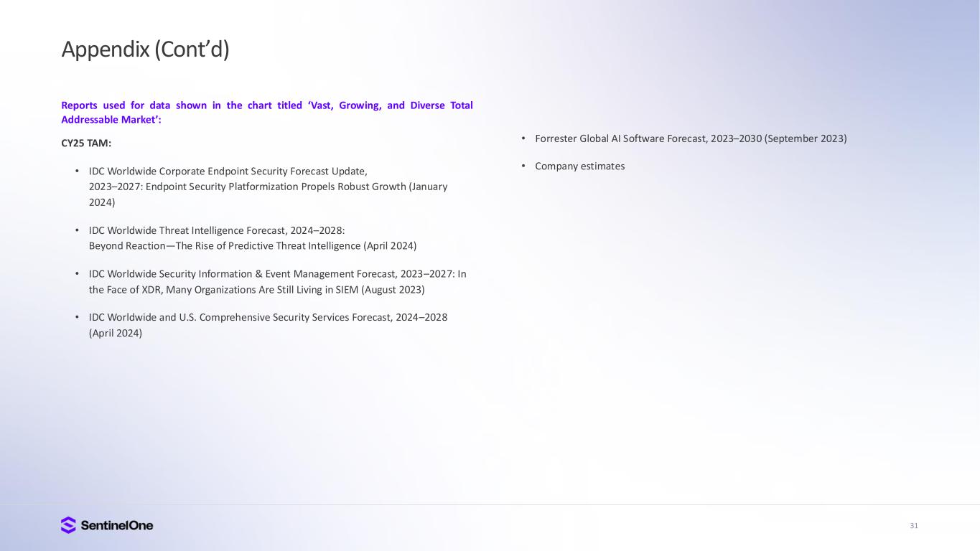Click the SentinelOne logo icon in footer
The image size is (980, 551).
click(68, 525)
